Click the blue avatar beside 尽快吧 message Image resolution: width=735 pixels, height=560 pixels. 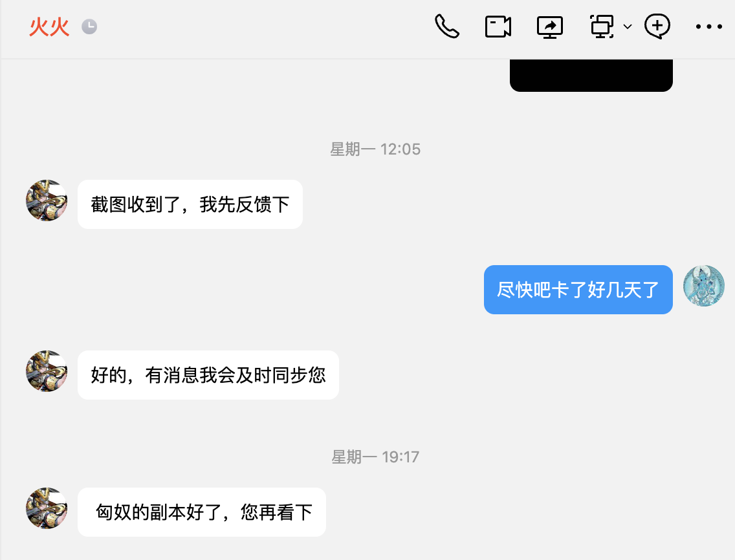703,286
